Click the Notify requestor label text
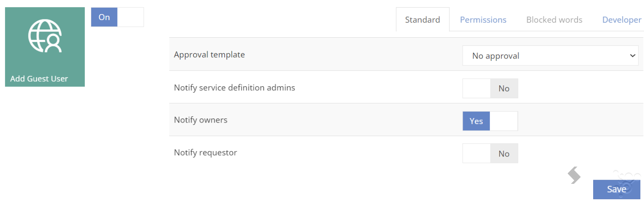This screenshot has width=644, height=202. (x=205, y=153)
